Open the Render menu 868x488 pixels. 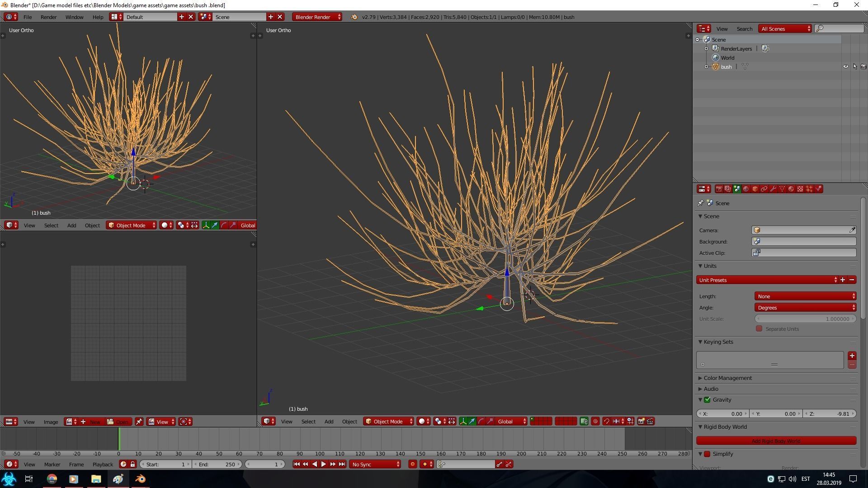(x=48, y=17)
